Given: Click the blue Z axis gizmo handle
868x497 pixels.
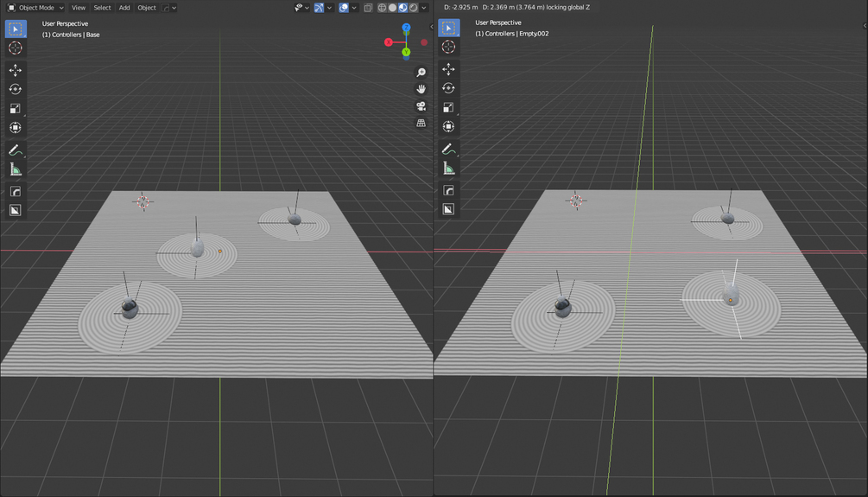Looking at the screenshot, I should 406,27.
